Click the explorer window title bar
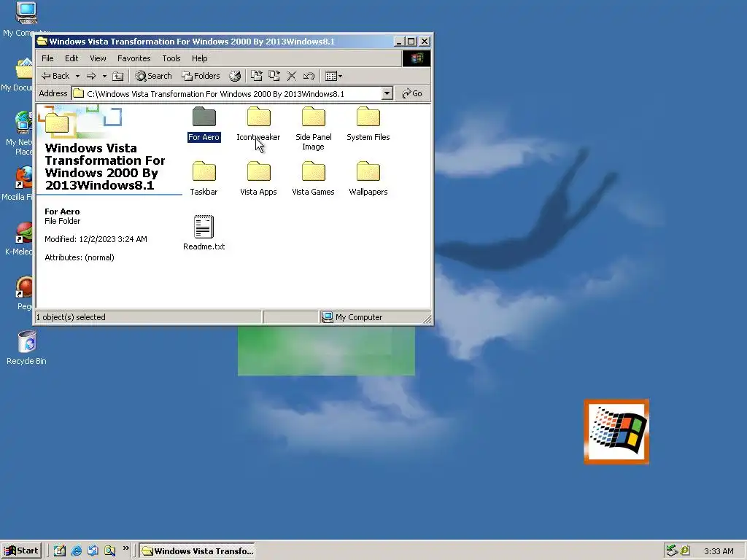Screen dimensions: 747x560 point(214,42)
